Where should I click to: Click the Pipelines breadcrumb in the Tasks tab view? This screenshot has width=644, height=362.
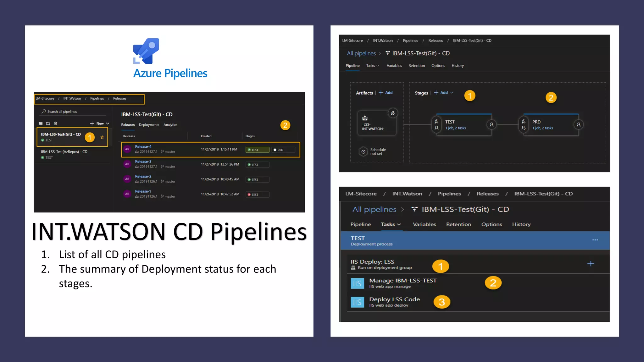tap(449, 194)
